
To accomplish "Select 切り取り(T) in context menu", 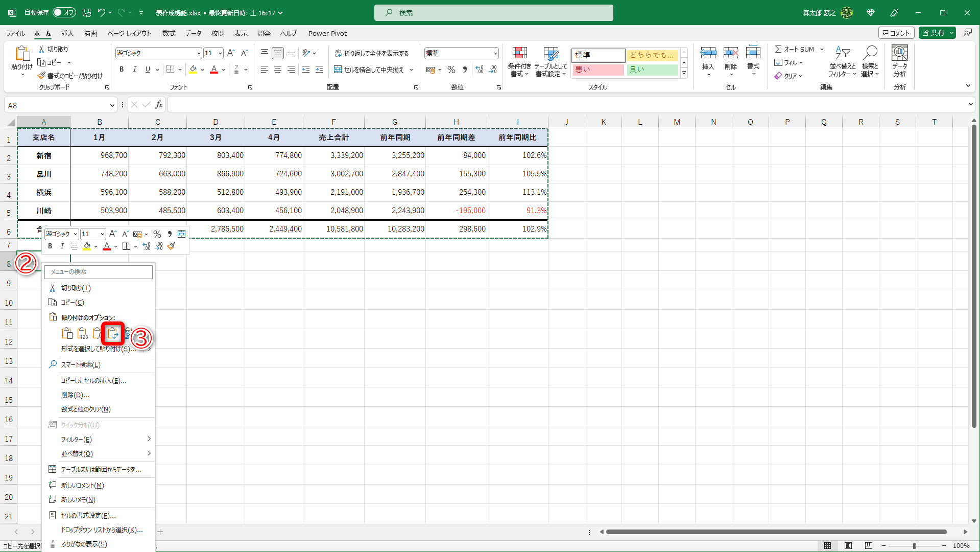I will [99, 288].
